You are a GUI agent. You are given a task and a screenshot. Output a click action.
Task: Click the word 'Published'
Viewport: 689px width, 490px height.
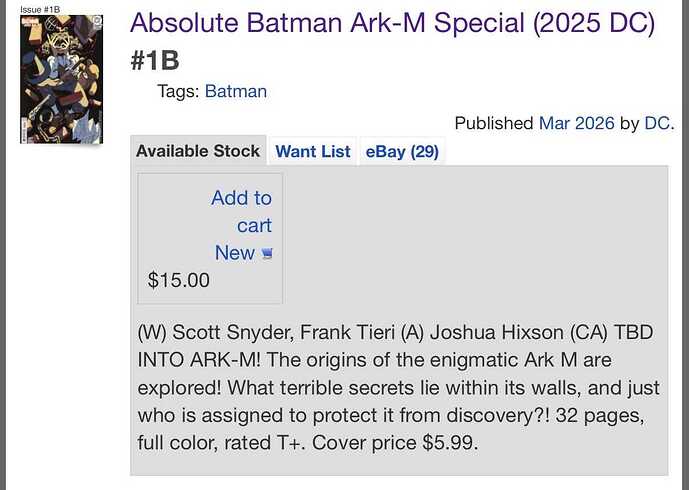[x=494, y=123]
